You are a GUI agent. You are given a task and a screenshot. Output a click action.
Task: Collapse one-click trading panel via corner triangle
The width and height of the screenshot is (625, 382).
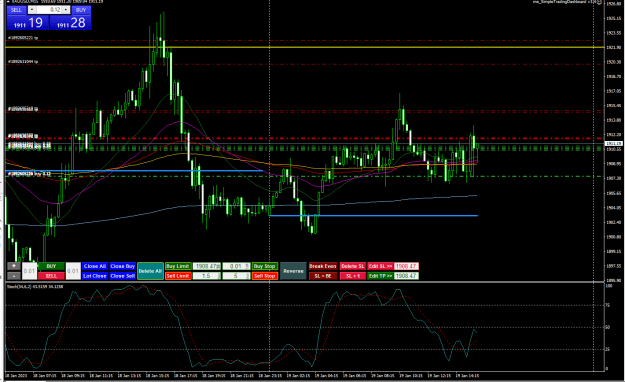(x=8, y=2)
